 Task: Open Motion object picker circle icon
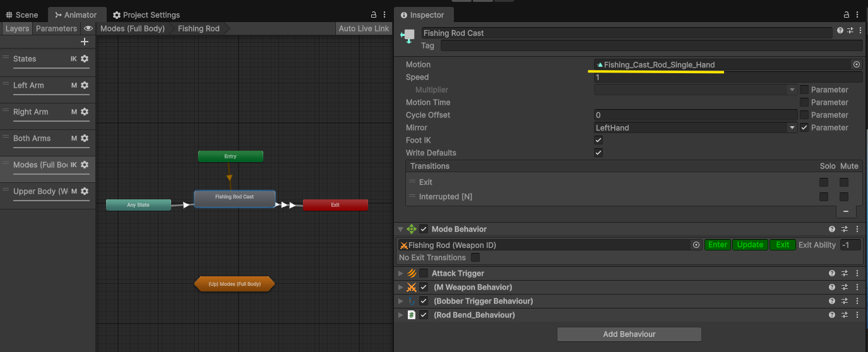pos(857,64)
